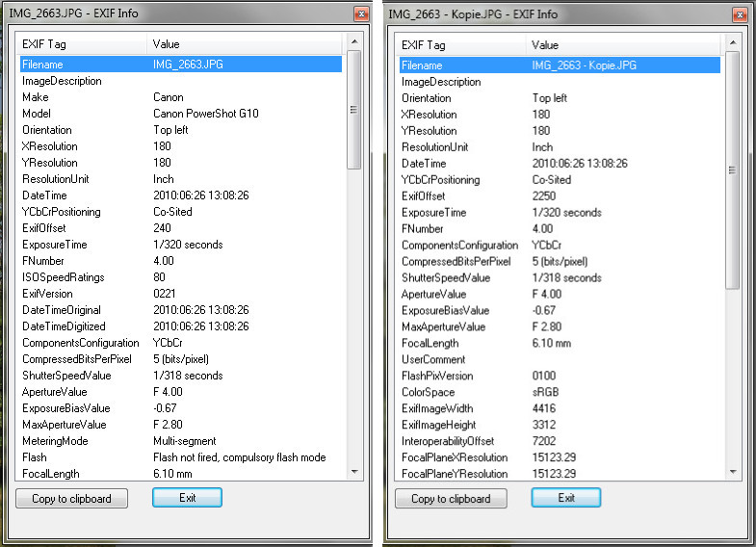Image resolution: width=756 pixels, height=547 pixels.
Task: Click Value column header in IMG_2663.JPG window
Action: [245, 44]
